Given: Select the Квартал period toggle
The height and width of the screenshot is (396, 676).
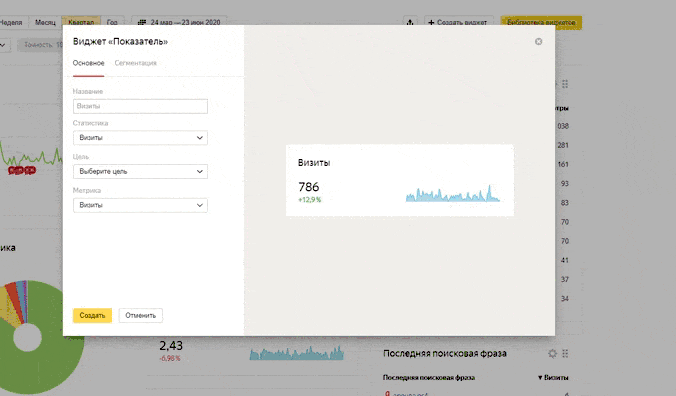Looking at the screenshot, I should pyautogui.click(x=81, y=22).
